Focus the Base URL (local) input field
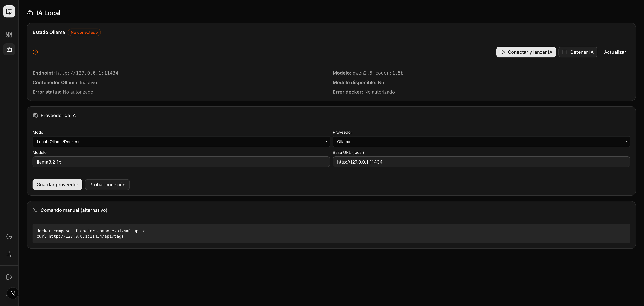This screenshot has height=306, width=644. click(481, 162)
